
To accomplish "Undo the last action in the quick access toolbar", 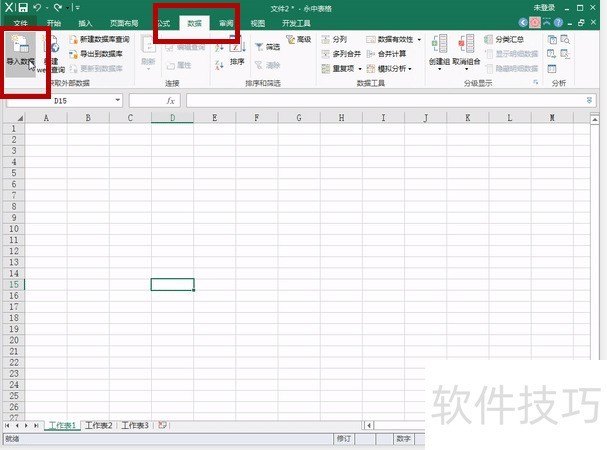I will tap(37, 7).
